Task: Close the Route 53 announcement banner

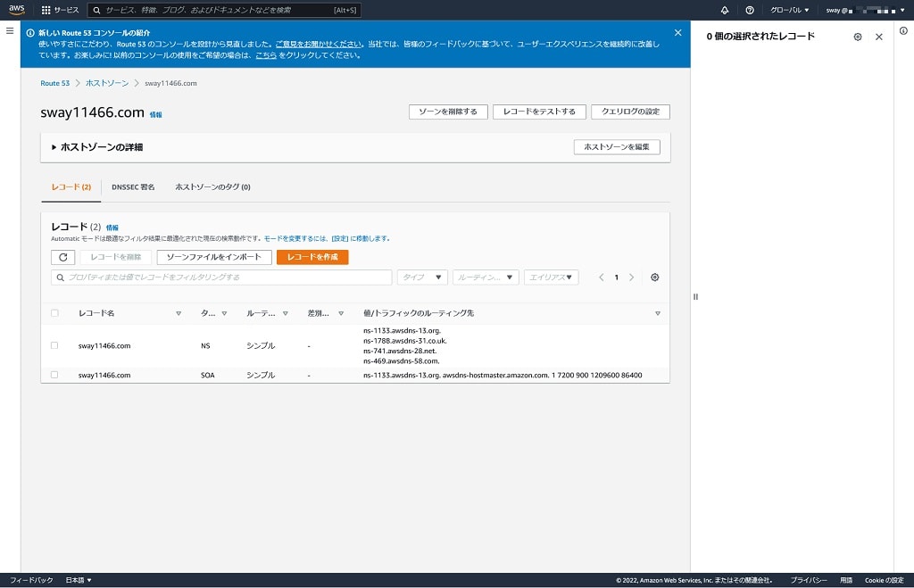Action: point(677,33)
